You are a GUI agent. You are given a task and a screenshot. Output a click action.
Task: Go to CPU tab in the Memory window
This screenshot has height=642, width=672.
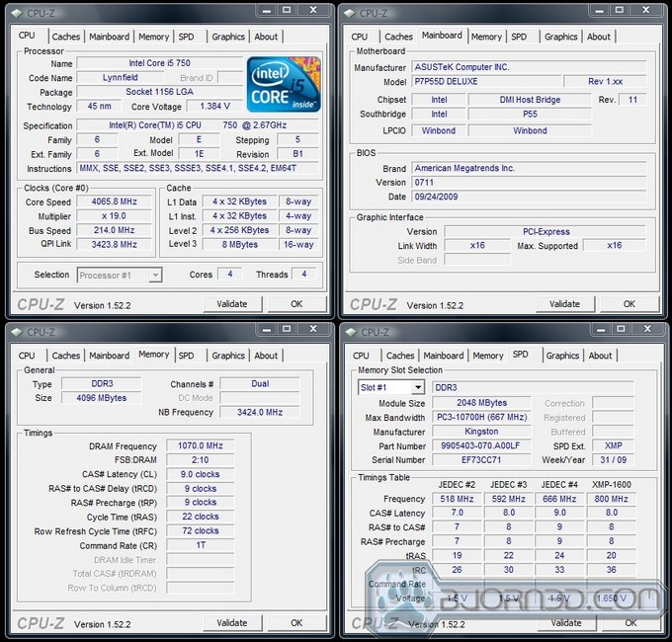point(27,356)
